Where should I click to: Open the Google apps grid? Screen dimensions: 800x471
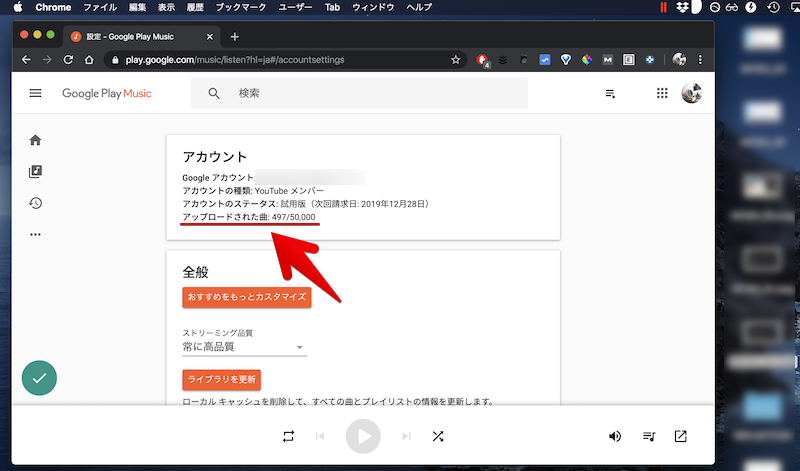click(x=661, y=94)
